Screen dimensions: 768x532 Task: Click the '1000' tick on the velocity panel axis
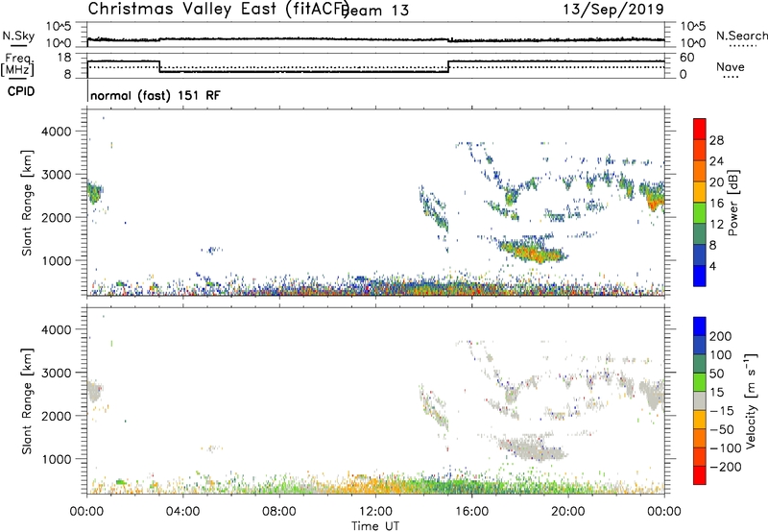coord(57,459)
